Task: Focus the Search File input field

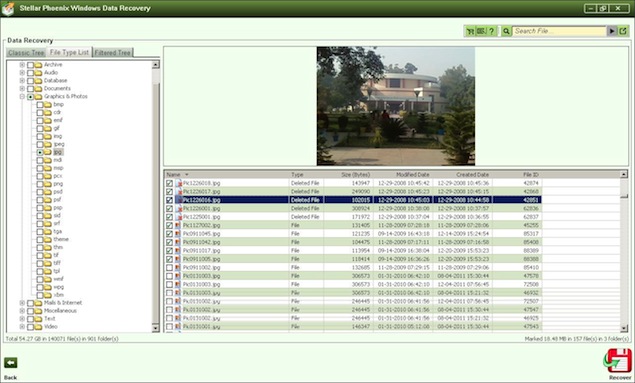Action: pyautogui.click(x=559, y=31)
